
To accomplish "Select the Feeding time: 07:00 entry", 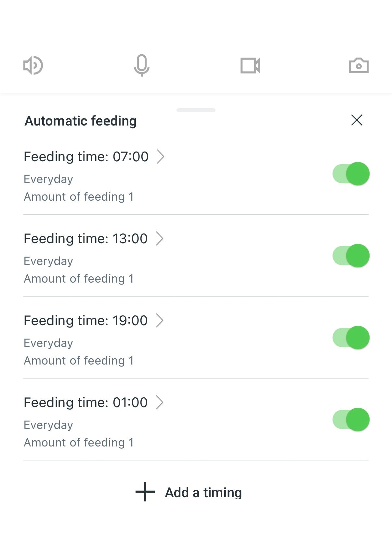I will click(86, 157).
